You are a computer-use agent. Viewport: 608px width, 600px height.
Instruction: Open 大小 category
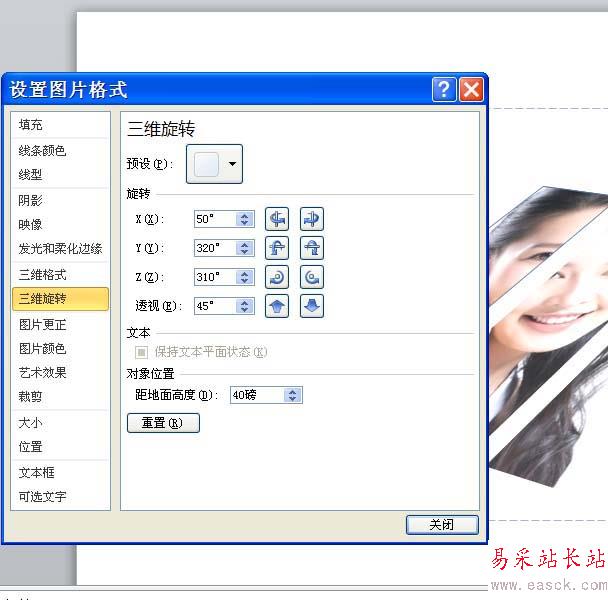60,422
